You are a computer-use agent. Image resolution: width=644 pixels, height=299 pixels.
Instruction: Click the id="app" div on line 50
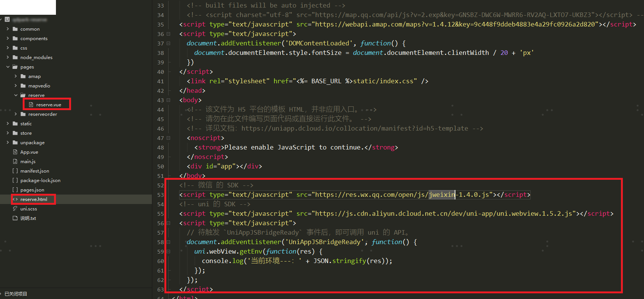[x=224, y=166]
